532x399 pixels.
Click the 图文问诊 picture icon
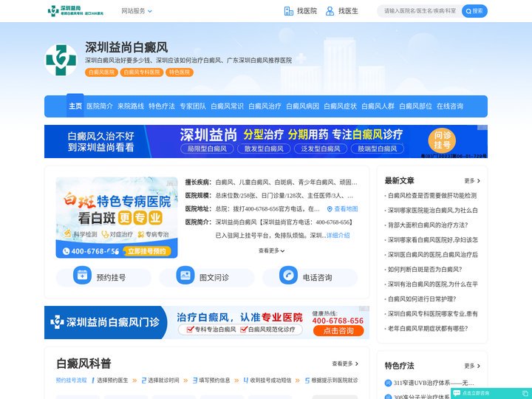[185, 275]
